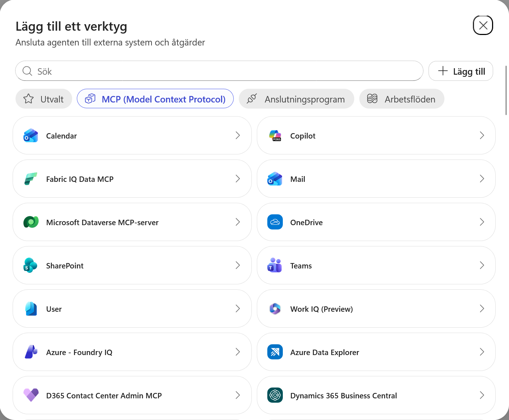Click the "Dynamics 365 Business Central" label
Image resolution: width=509 pixels, height=420 pixels.
point(344,396)
